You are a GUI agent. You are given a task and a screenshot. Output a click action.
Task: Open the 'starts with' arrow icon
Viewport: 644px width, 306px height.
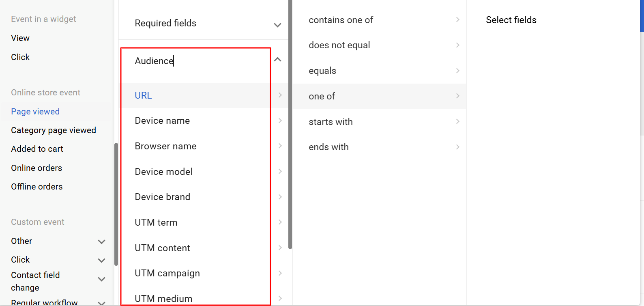(457, 121)
